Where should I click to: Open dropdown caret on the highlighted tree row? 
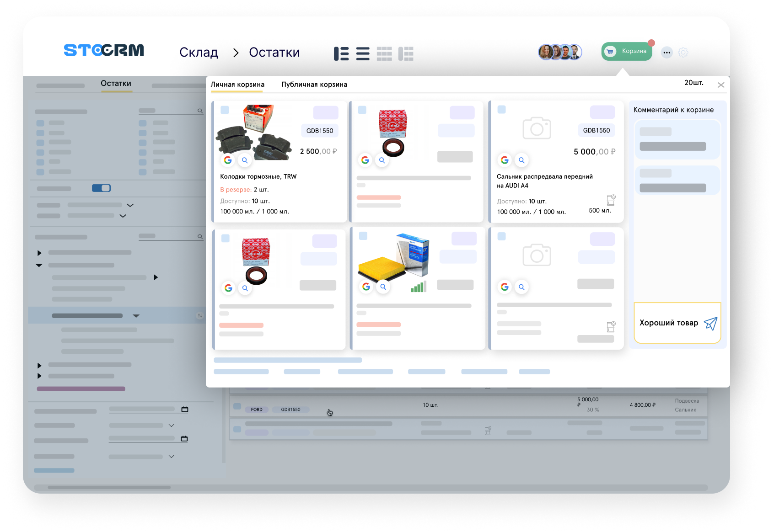(136, 316)
